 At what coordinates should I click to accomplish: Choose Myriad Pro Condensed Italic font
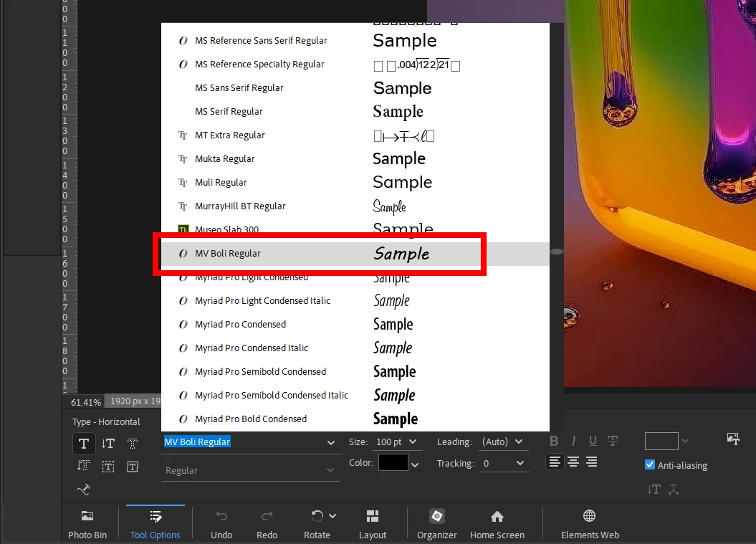355,348
